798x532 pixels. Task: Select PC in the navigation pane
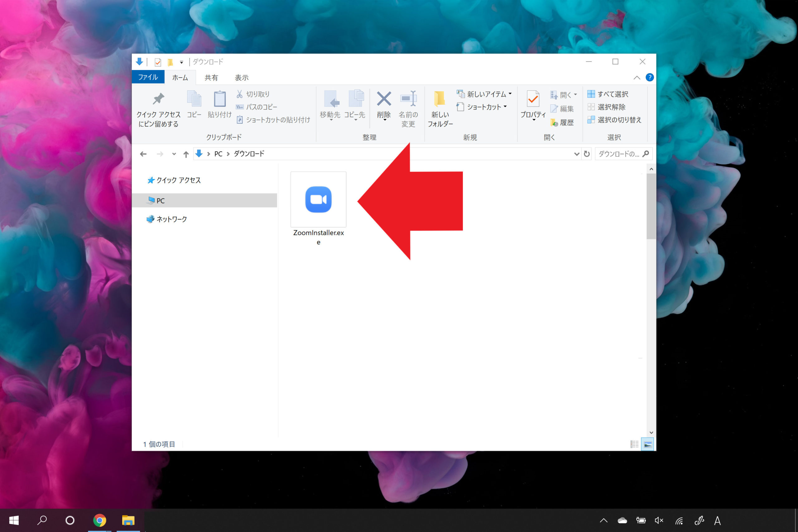pos(161,200)
